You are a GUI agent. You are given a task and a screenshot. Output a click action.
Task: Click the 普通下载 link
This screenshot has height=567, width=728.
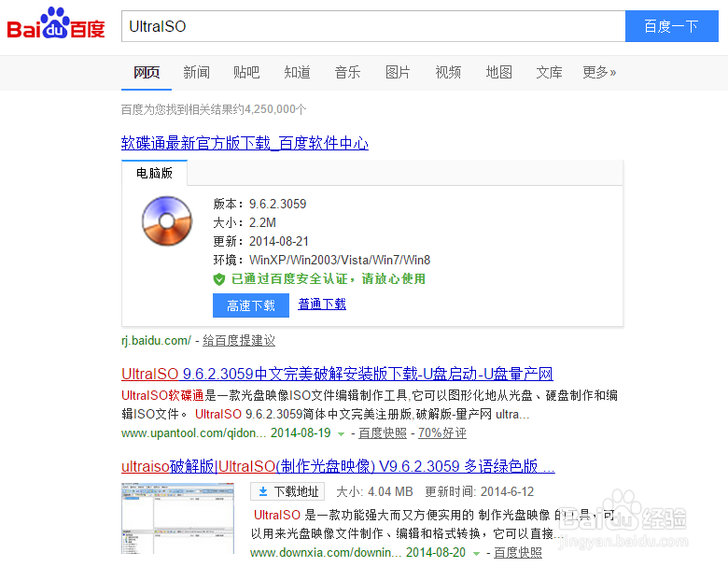(322, 305)
